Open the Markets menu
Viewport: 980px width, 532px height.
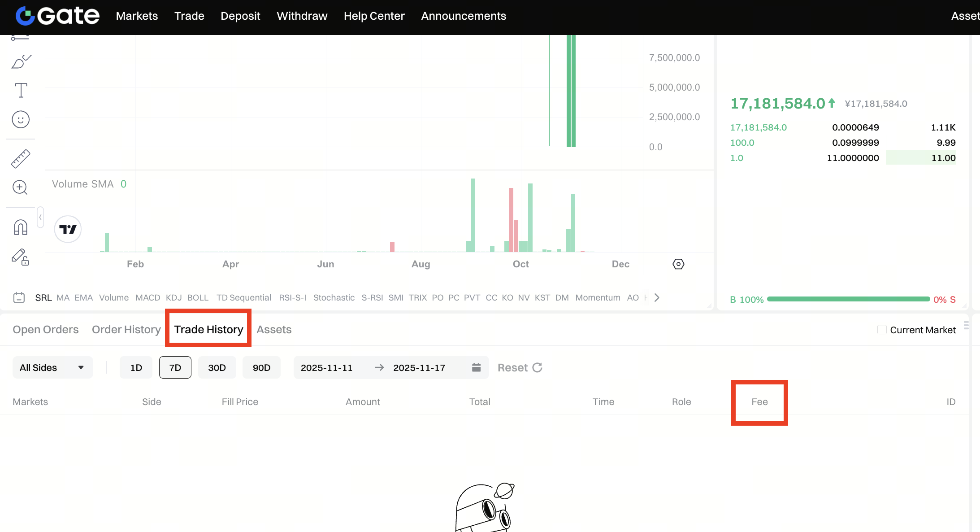point(137,16)
